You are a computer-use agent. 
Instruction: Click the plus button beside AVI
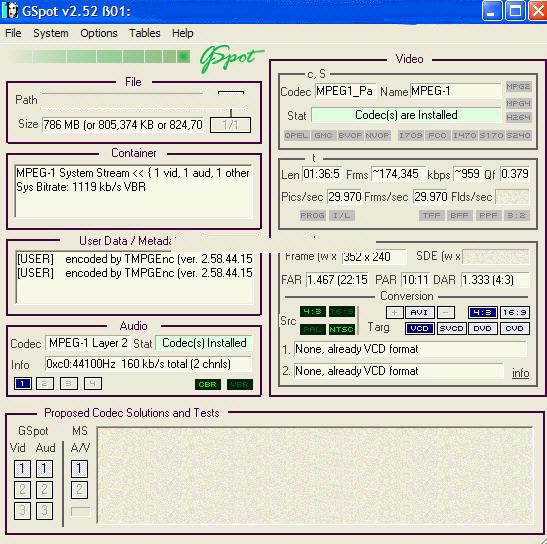395,312
